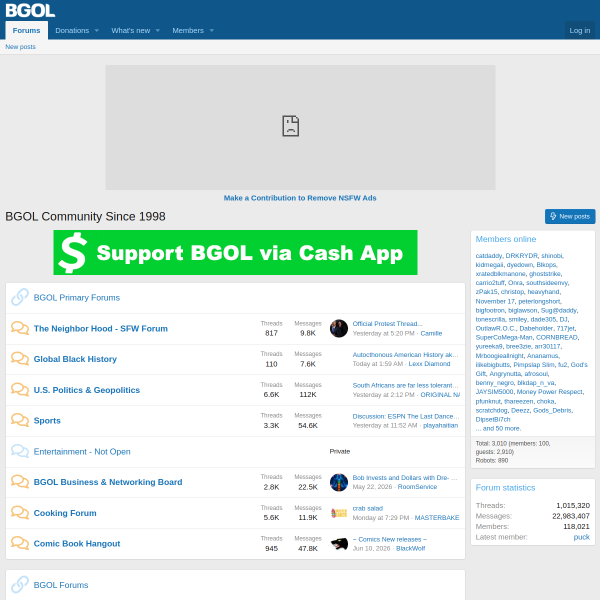
Task: Expand the Donations dropdown arrow
Action: click(x=97, y=31)
